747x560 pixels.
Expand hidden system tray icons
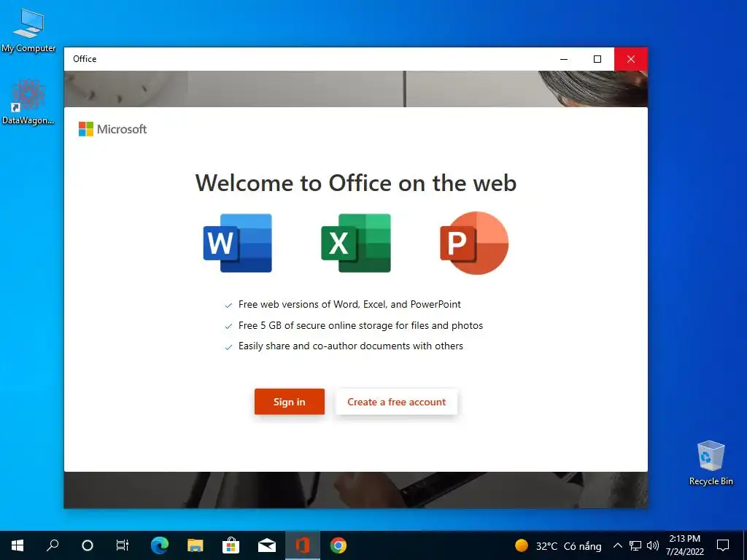617,545
